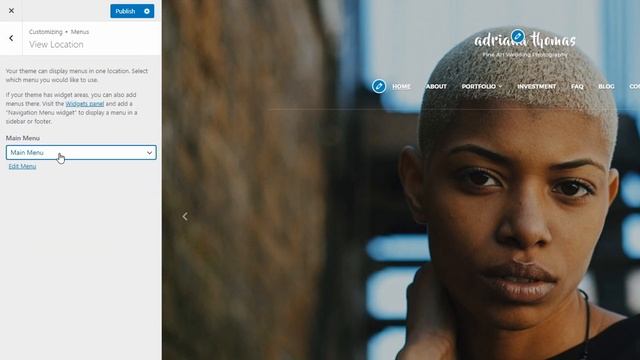The image size is (640, 360).
Task: Show previous slide with the left arrow
Action: point(185,216)
